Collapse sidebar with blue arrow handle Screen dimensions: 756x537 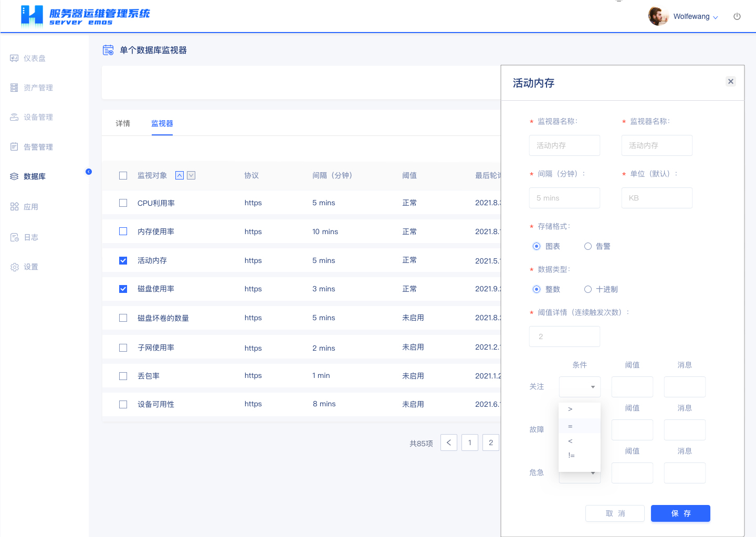pyautogui.click(x=89, y=172)
